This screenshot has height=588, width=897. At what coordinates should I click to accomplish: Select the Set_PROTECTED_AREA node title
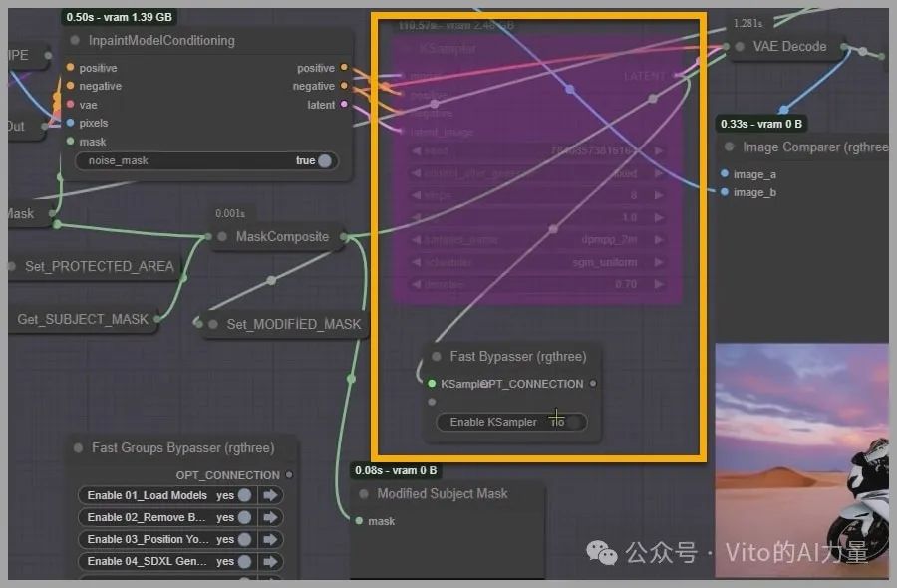click(99, 266)
